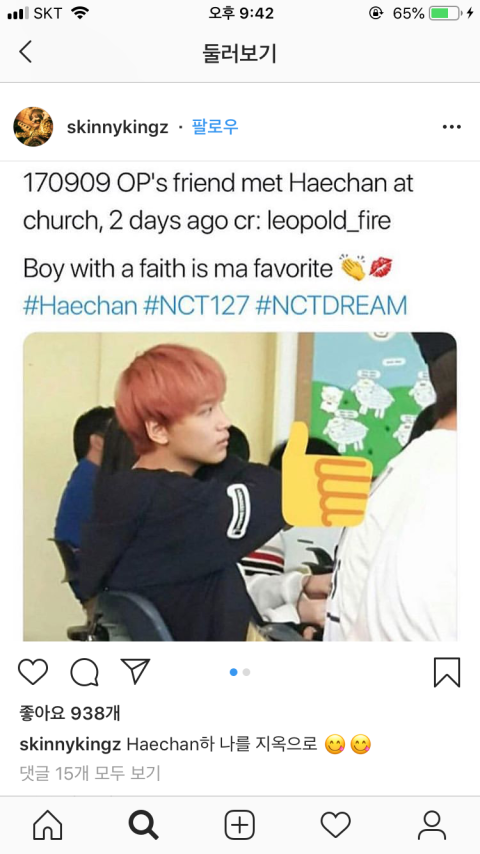
Task: Tap the #NCTDREAM hashtag
Action: (x=331, y=306)
